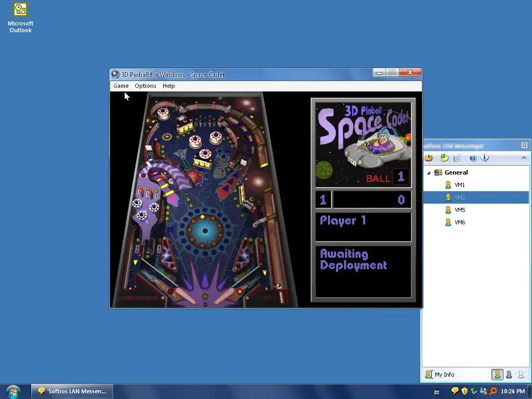Viewport: 532px width, 399px height.
Task: Close the 3D Pinball window
Action: (x=410, y=72)
